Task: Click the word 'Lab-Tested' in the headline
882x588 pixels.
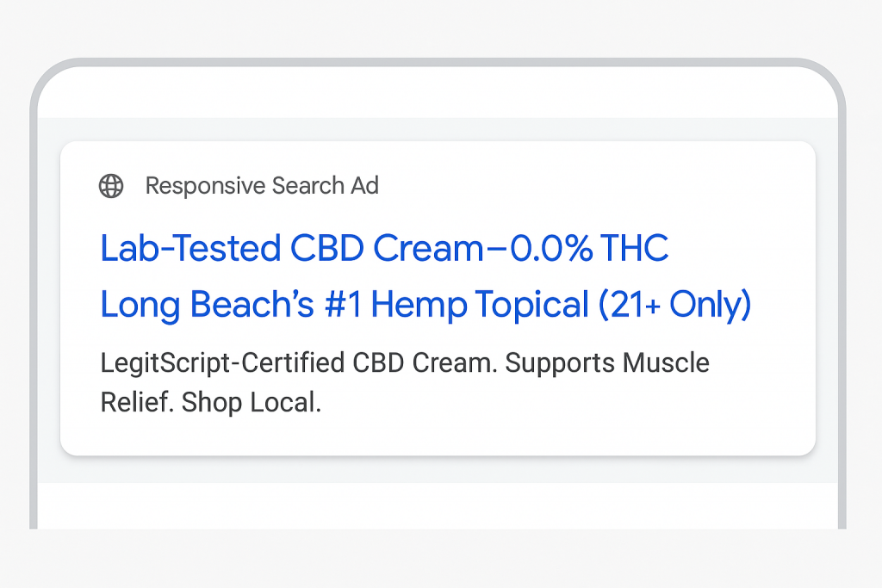Action: (190, 248)
